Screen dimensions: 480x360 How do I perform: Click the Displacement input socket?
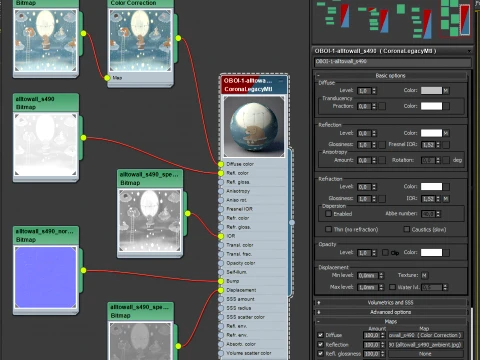[221, 290]
